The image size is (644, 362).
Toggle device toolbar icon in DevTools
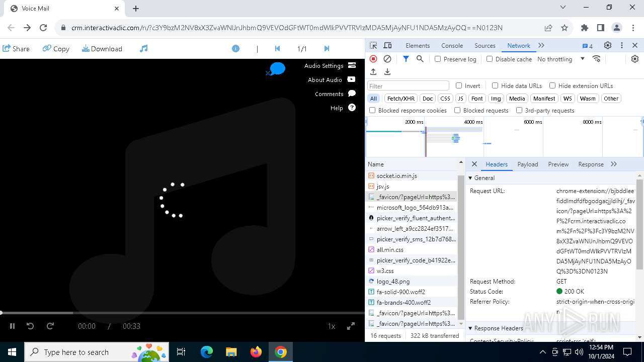(x=387, y=46)
